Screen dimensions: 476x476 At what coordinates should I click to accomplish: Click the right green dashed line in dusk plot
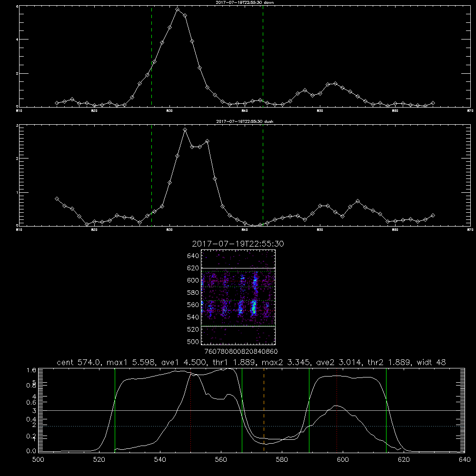coord(263,175)
